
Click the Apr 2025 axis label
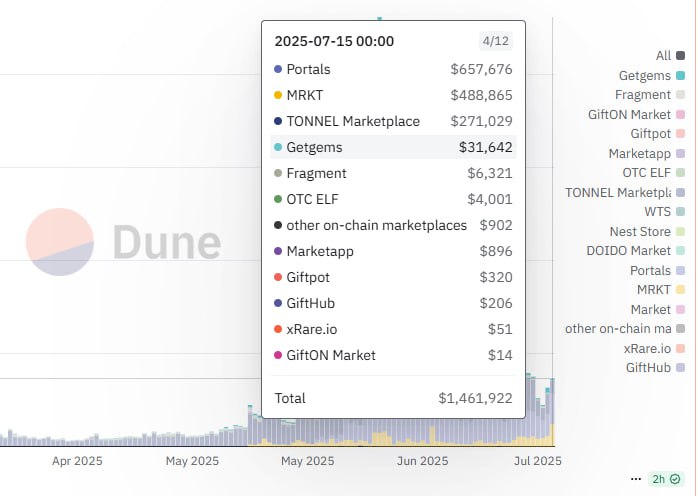click(77, 461)
